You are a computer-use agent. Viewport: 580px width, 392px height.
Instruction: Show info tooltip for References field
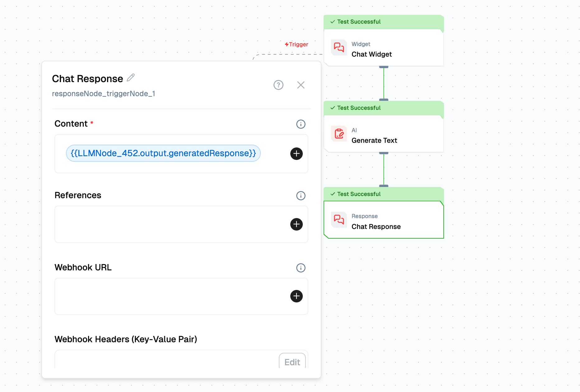coord(301,196)
